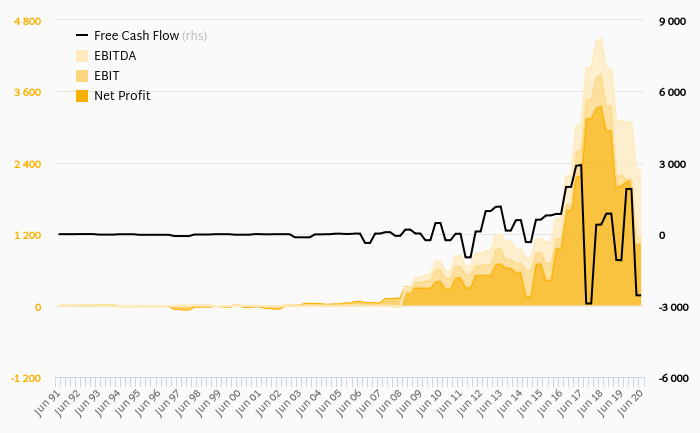Click the Jun 91 axis label

point(46,403)
